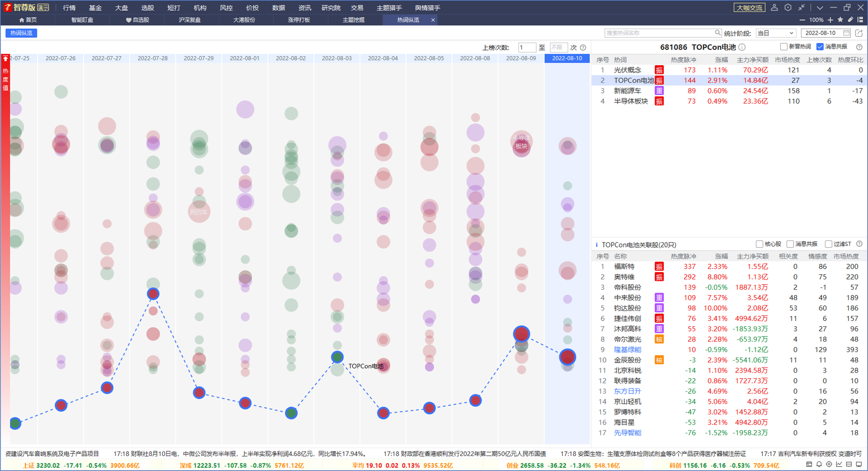Sort related stocks by 相关度 header

[788, 256]
